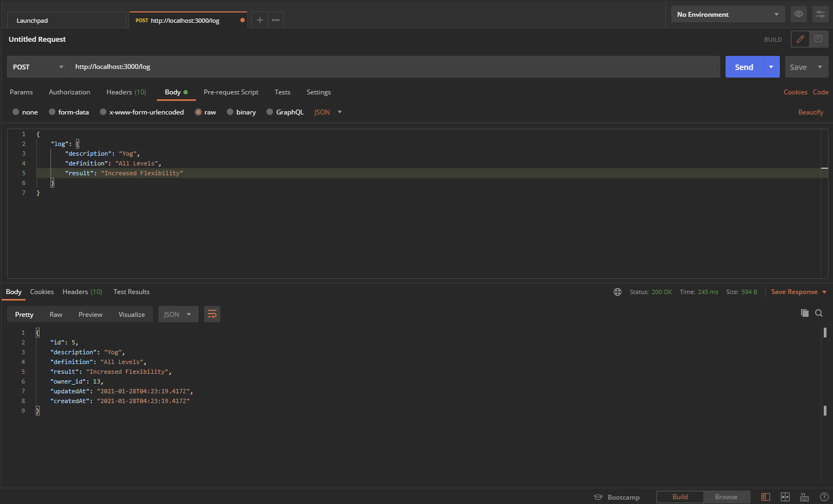Screen dimensions: 833x504
Task: Open the Pre-request Script tab
Action: (x=231, y=92)
